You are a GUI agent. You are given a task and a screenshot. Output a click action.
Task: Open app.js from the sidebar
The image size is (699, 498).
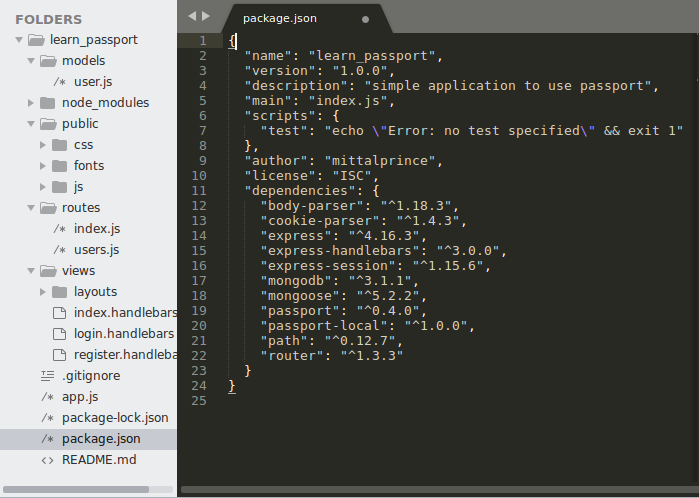(80, 397)
